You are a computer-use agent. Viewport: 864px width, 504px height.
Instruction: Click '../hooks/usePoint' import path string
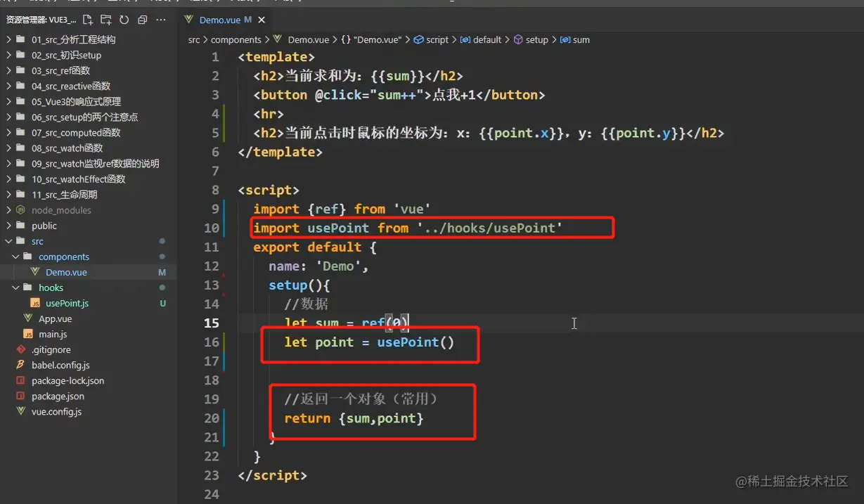[490, 228]
